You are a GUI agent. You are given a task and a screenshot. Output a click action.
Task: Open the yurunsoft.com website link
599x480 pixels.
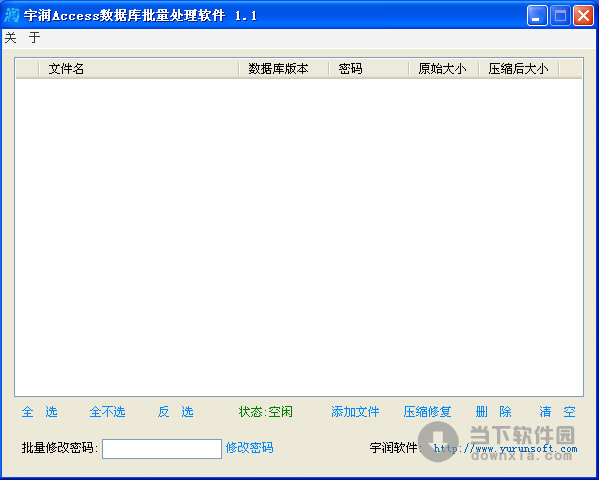point(505,448)
